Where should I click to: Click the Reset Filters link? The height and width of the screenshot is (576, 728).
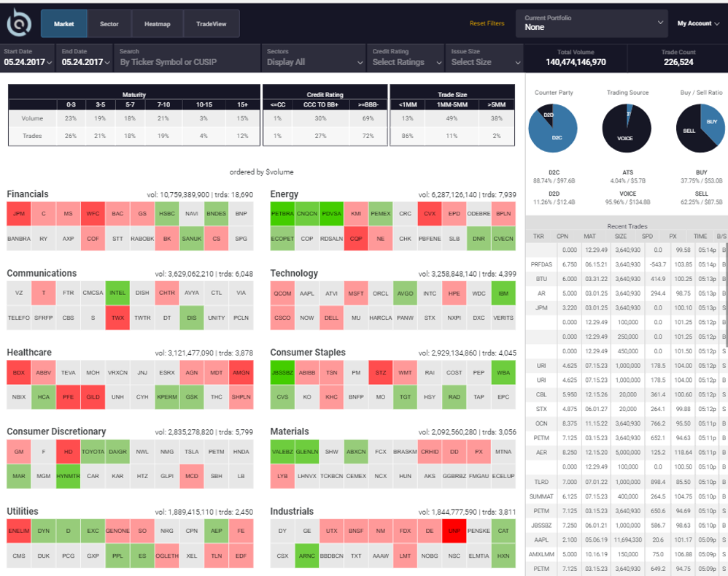[x=487, y=23]
